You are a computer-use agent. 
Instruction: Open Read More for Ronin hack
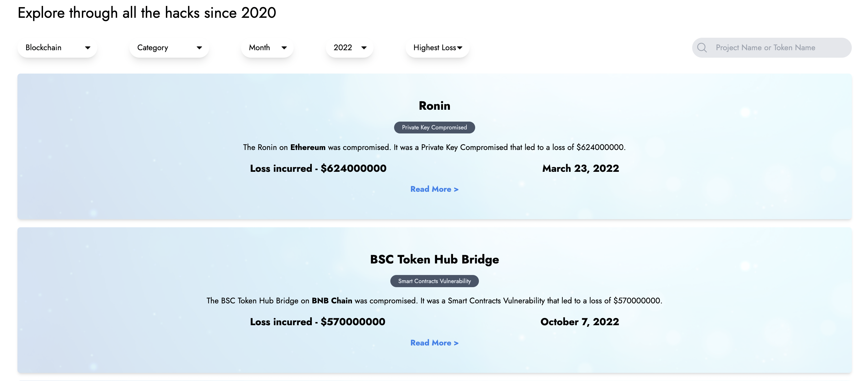point(434,189)
